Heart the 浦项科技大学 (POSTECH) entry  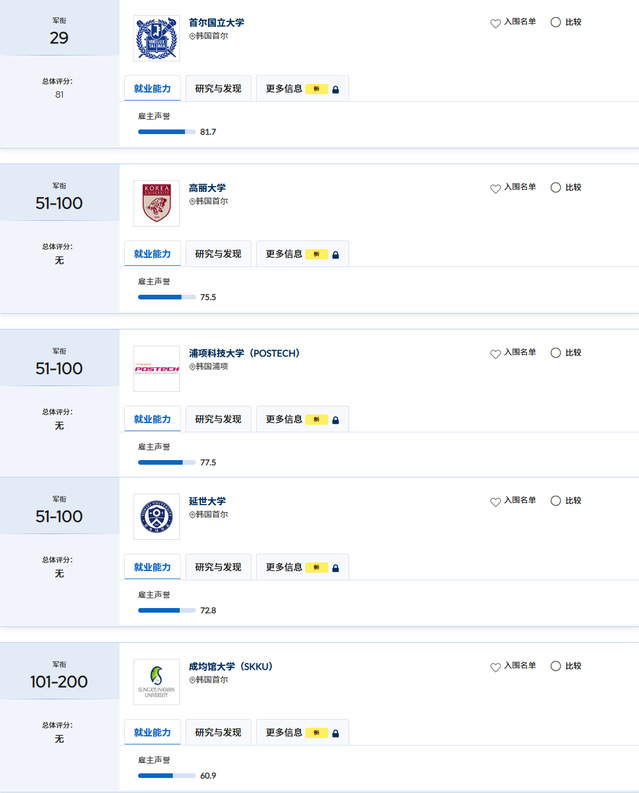click(495, 353)
